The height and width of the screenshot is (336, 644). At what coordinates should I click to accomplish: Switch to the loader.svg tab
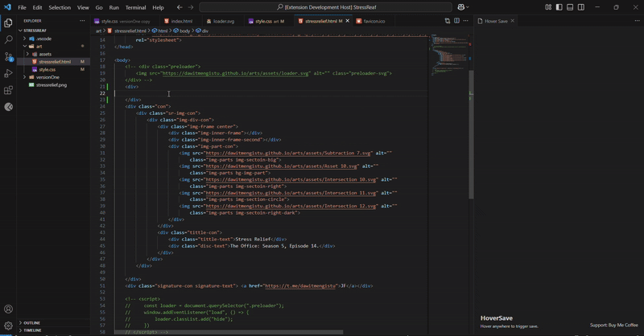pos(223,21)
